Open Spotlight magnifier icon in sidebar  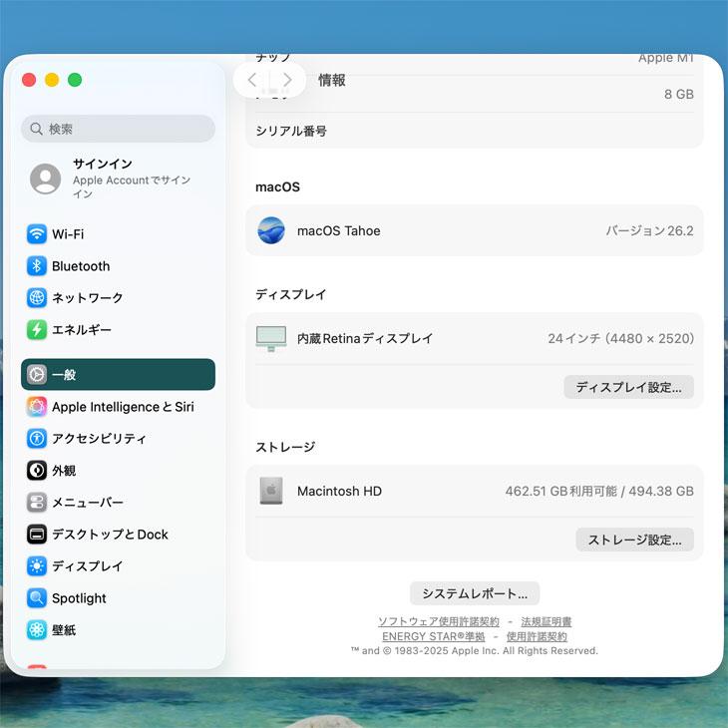click(37, 598)
